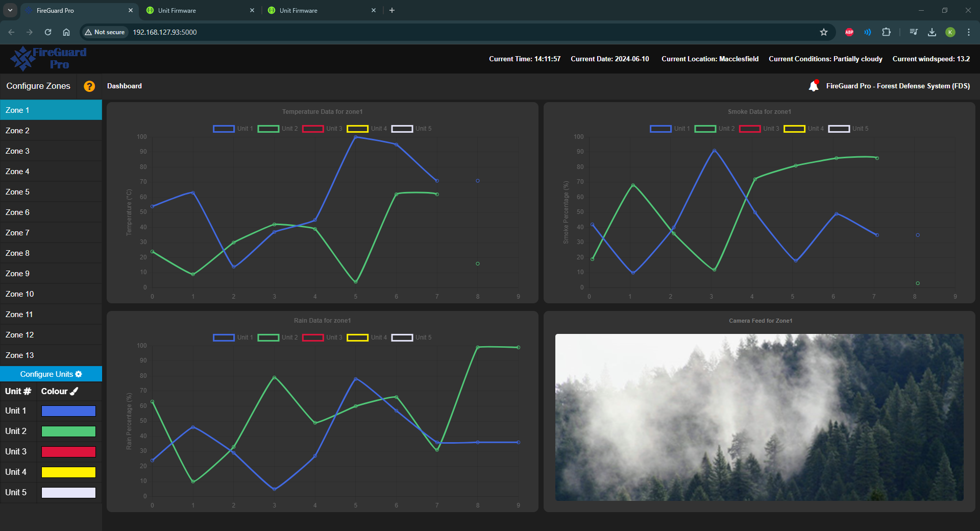Go to the browser home page
Screen dimensions: 980x531
66,32
